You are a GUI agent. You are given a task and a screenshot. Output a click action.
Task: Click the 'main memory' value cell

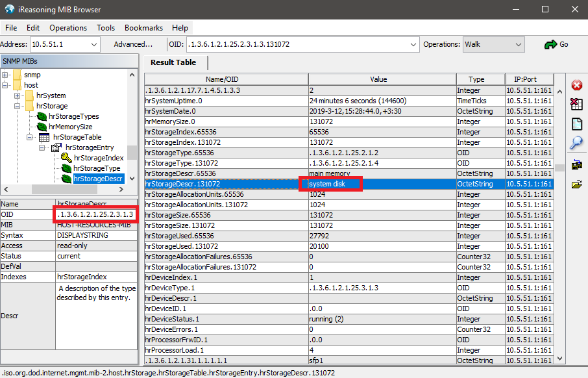382,173
